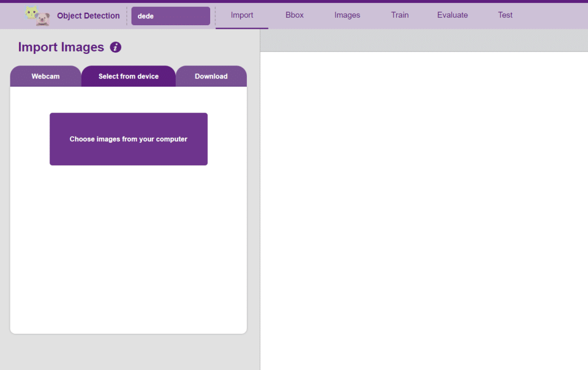Click the gray header strip above the preview canvas
Viewport: 588px width, 370px height.
click(424, 41)
